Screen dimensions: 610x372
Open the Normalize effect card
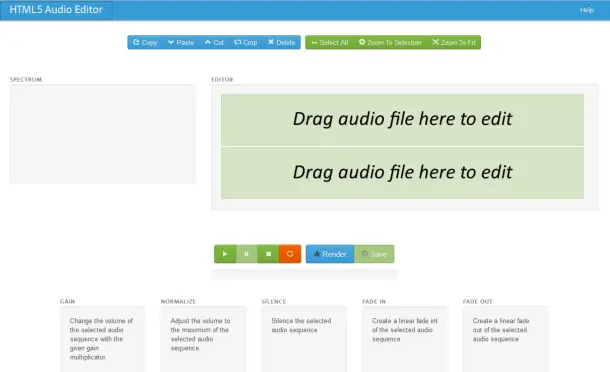click(203, 339)
